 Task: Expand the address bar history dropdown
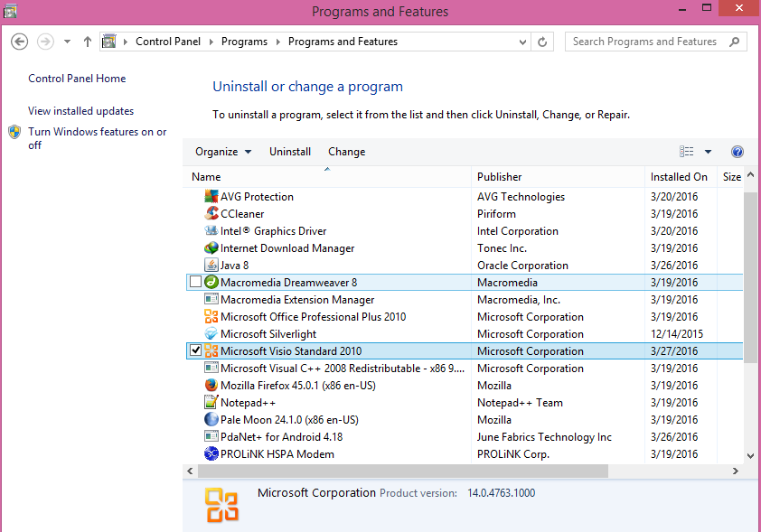[x=522, y=42]
